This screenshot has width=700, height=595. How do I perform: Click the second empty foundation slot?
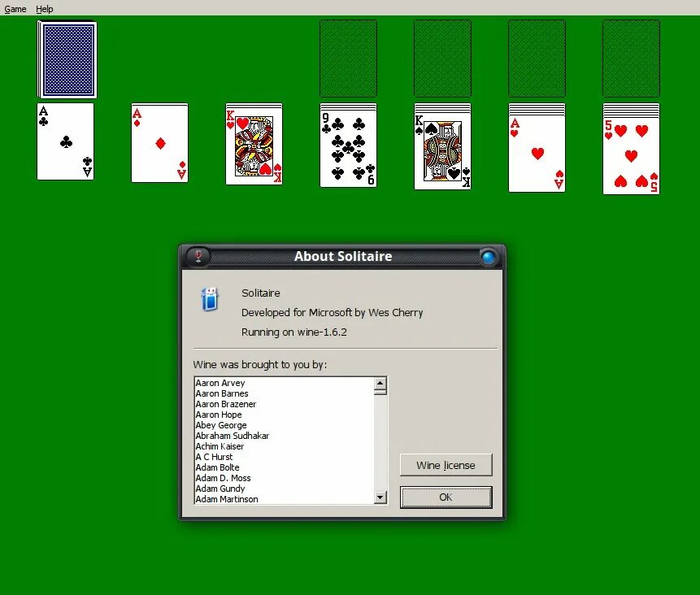click(x=442, y=59)
